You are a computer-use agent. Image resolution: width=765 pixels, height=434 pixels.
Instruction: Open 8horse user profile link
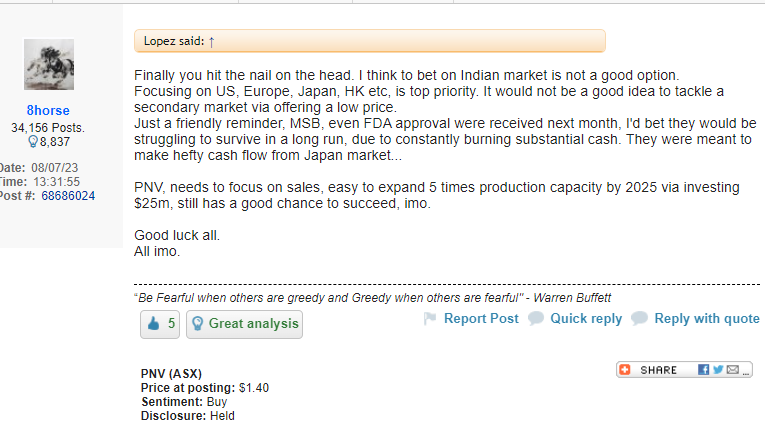[48, 110]
